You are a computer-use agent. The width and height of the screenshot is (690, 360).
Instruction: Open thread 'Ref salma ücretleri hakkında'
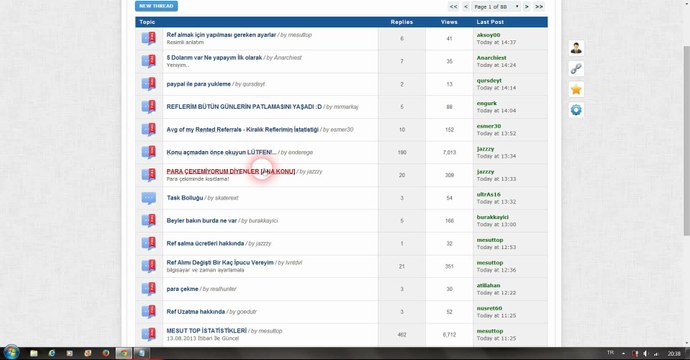point(205,243)
